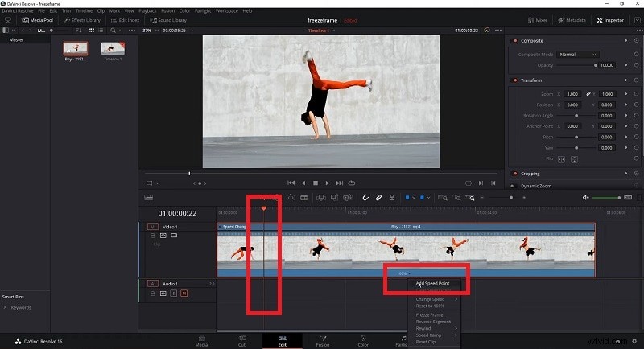Screen dimensions: 644x349
Task: Adjust the Rotation Angle slider
Action: point(576,116)
